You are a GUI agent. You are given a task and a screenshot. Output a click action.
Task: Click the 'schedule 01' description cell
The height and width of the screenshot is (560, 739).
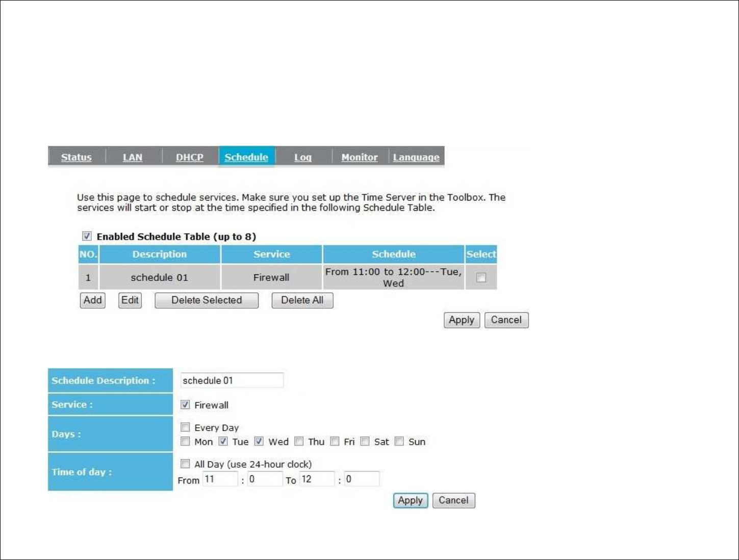coord(160,277)
